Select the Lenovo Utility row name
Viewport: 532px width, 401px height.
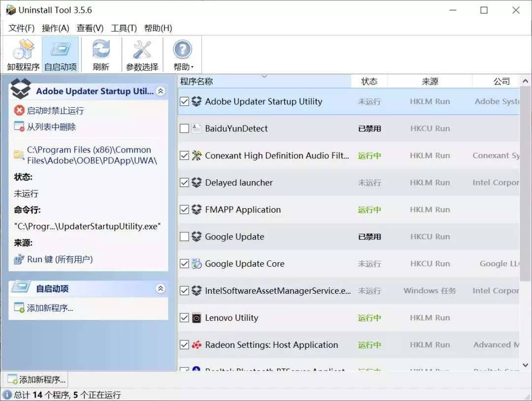[x=232, y=318]
